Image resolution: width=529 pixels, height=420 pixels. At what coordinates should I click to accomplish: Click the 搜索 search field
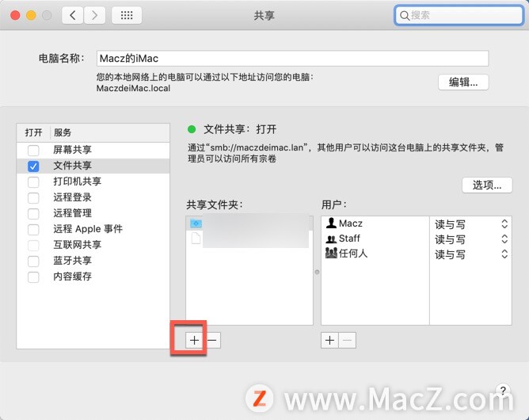[459, 15]
